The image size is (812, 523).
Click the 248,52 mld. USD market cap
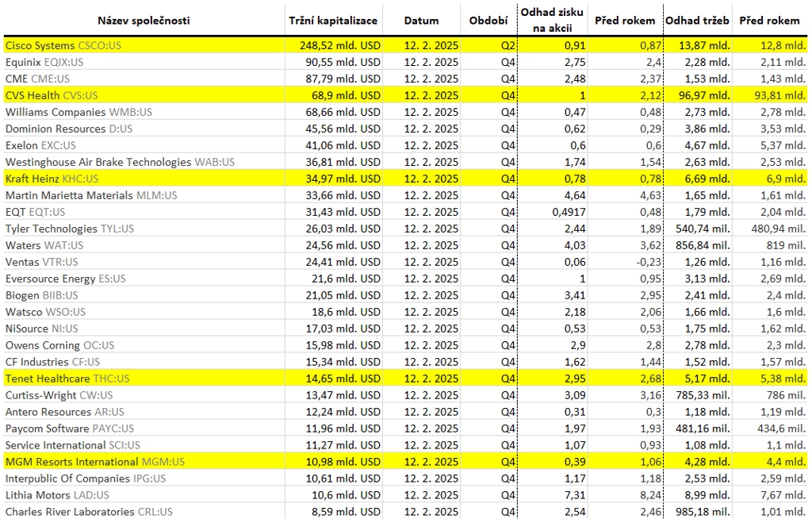(x=340, y=45)
